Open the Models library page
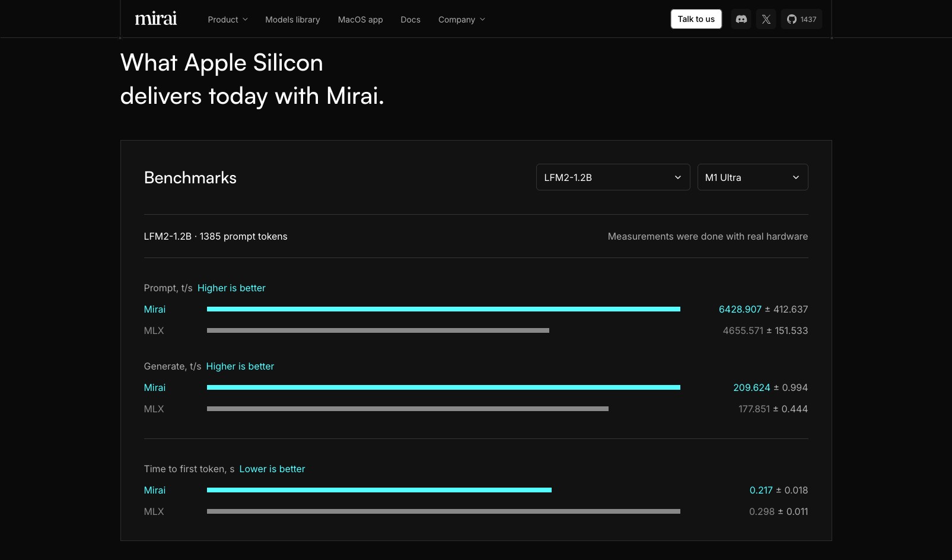952x560 pixels. pyautogui.click(x=292, y=19)
